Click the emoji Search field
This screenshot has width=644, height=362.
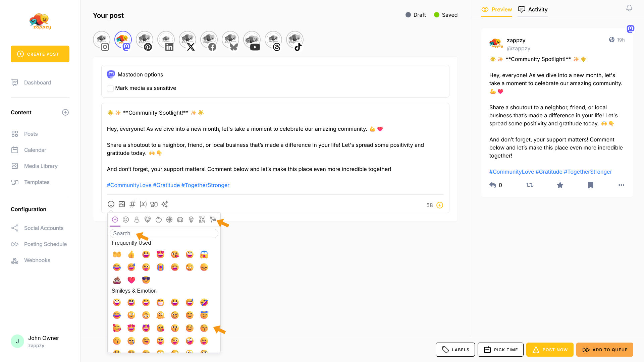(164, 233)
